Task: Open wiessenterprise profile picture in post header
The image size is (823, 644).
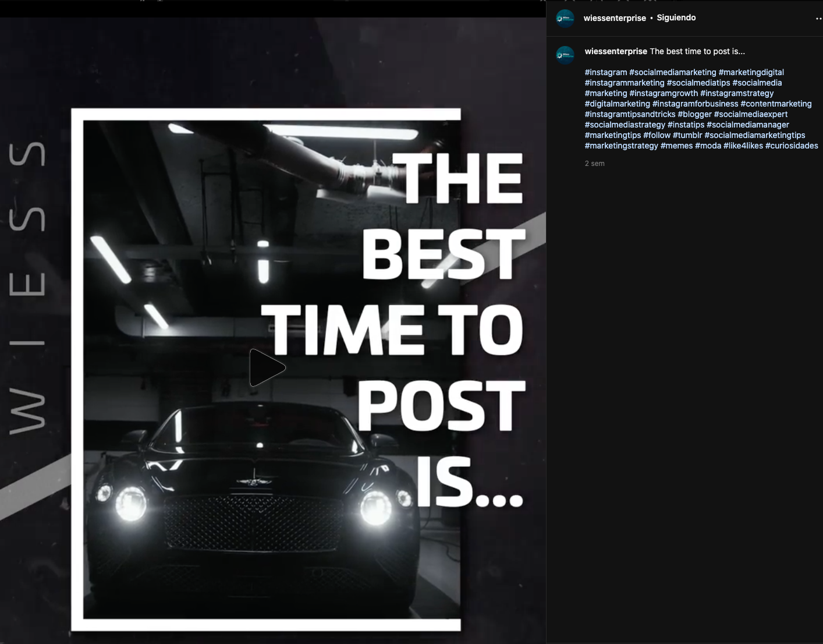Action: [x=565, y=19]
